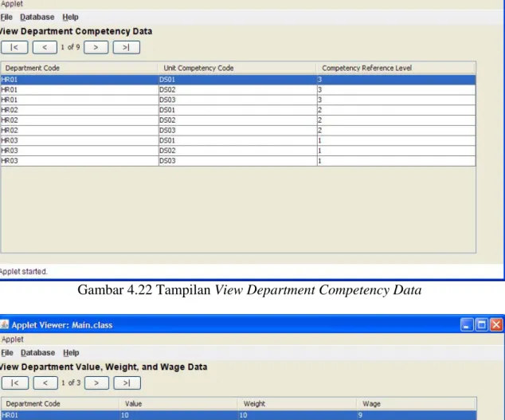Click the '1 of 3' record counter
The width and height of the screenshot is (505, 420).
click(71, 383)
